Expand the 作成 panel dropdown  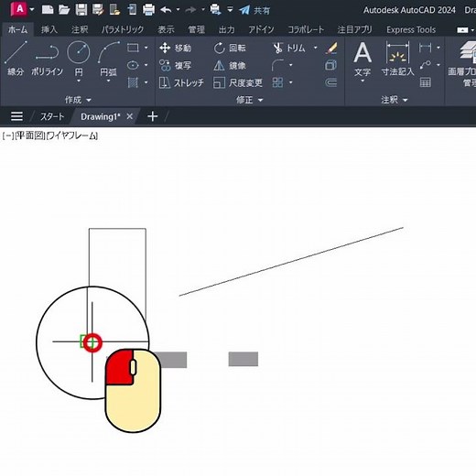(x=78, y=100)
